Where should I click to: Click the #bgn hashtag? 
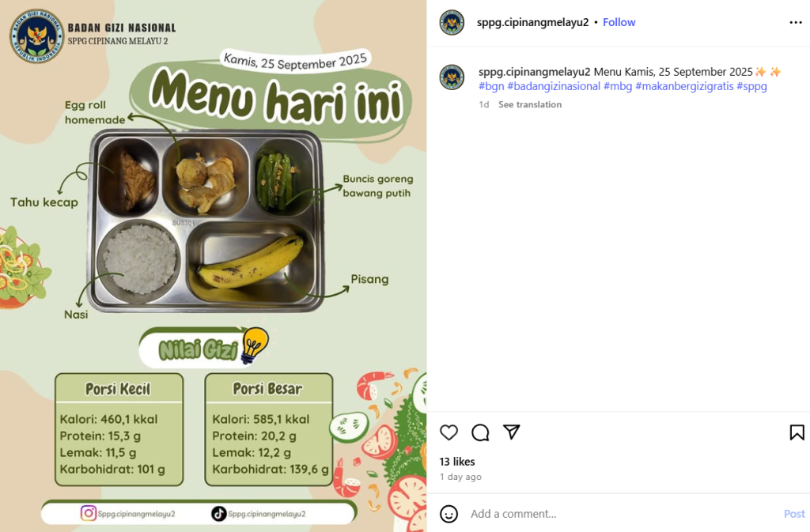tap(490, 86)
